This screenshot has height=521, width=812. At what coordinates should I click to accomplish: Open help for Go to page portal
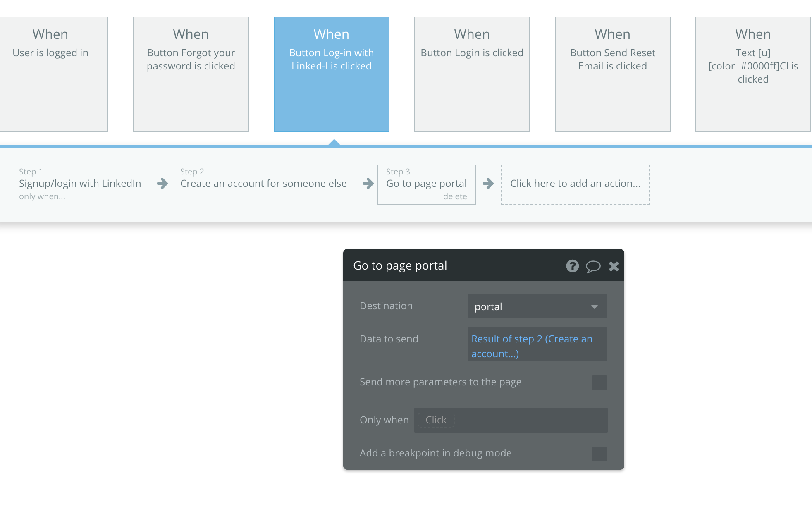tap(572, 266)
